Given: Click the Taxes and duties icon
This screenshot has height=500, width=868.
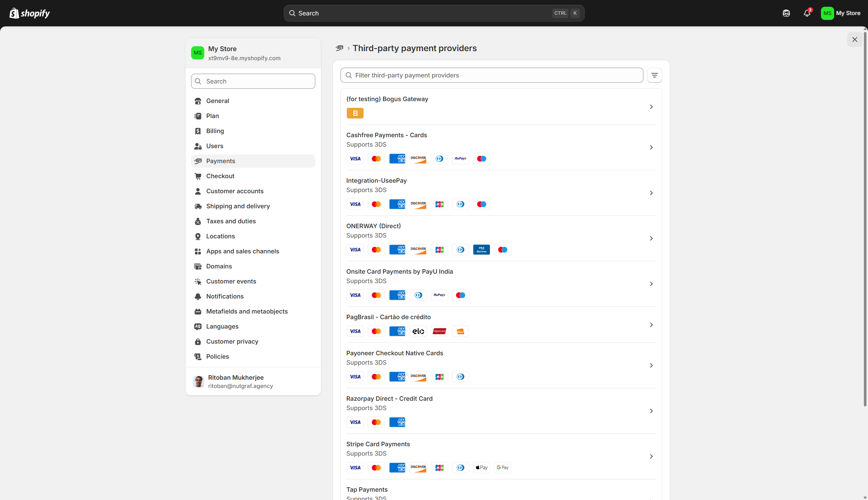Looking at the screenshot, I should pos(198,221).
